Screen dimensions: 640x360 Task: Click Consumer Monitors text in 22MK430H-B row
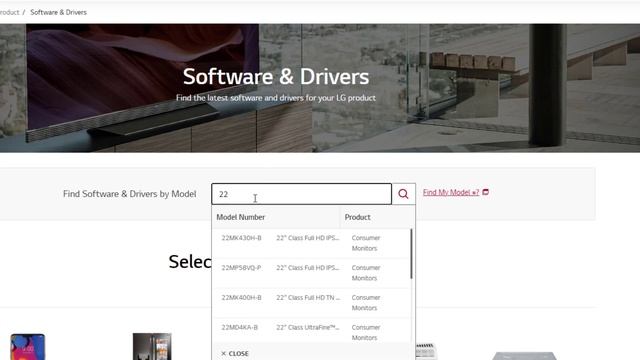(x=366, y=243)
